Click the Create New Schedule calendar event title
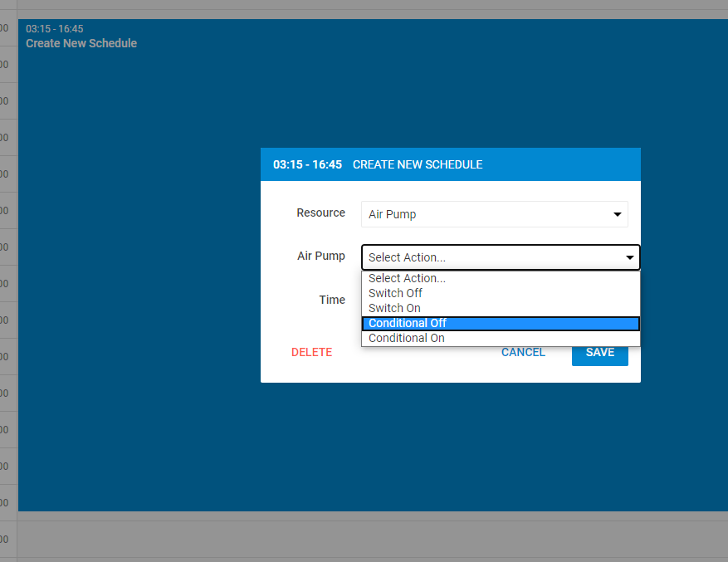 81,43
